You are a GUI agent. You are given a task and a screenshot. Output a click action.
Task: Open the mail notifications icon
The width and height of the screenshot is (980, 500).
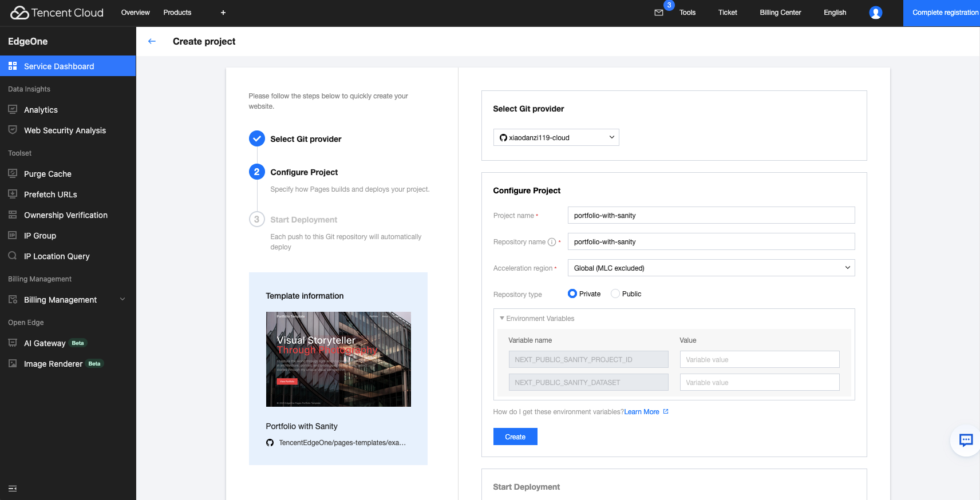click(x=659, y=13)
